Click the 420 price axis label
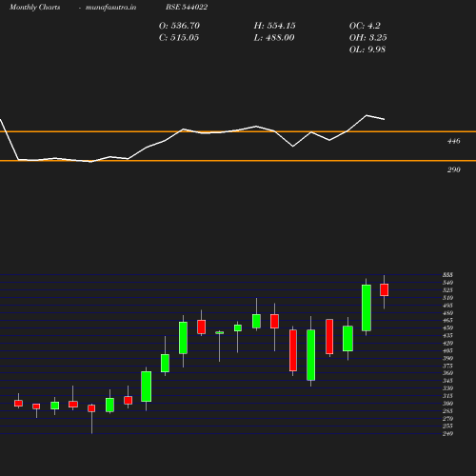The width and height of the screenshot is (476, 476). click(x=447, y=343)
